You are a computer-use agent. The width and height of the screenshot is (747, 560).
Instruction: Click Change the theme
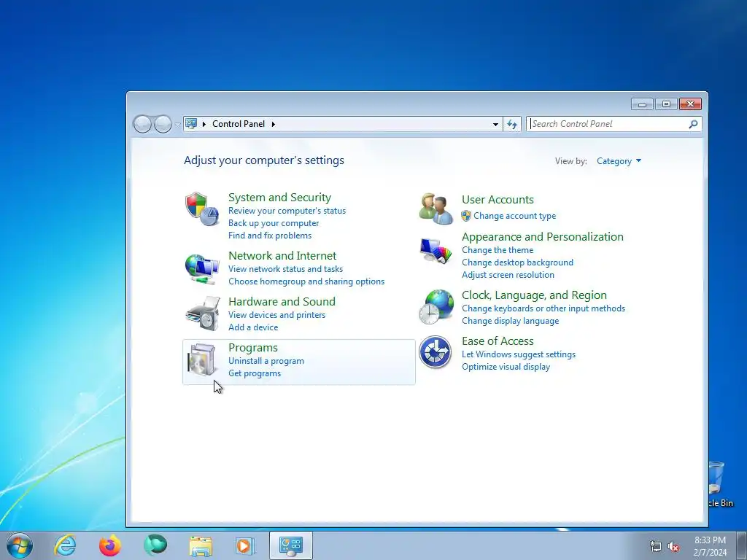(x=498, y=250)
